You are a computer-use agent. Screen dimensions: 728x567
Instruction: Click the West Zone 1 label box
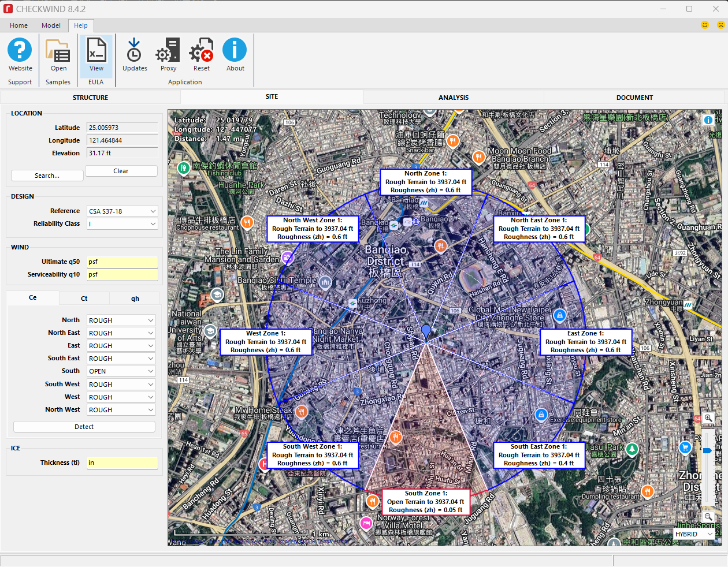266,342
